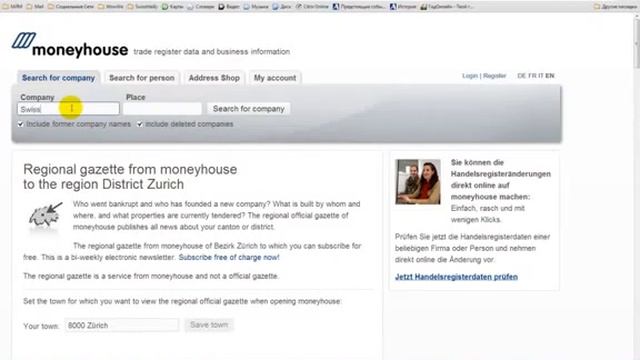Screen dimensions: 640x360
Task: Switch language to FR
Action: click(532, 76)
